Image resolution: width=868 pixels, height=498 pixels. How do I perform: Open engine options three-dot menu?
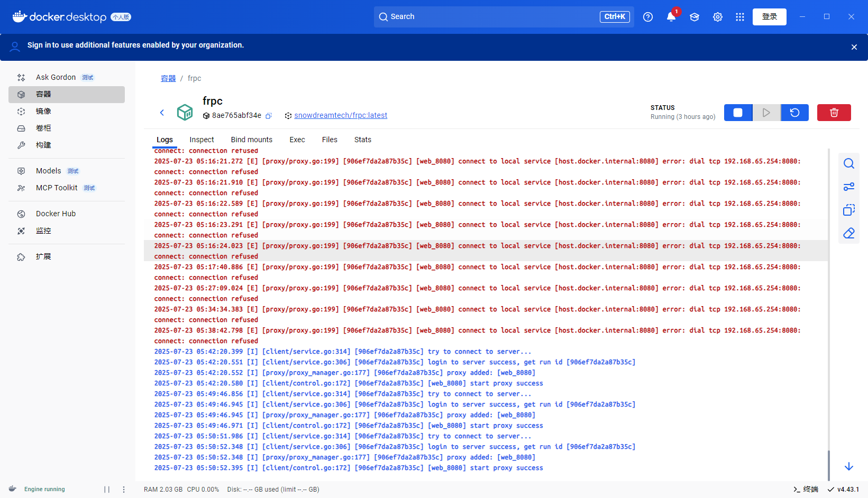coord(124,490)
